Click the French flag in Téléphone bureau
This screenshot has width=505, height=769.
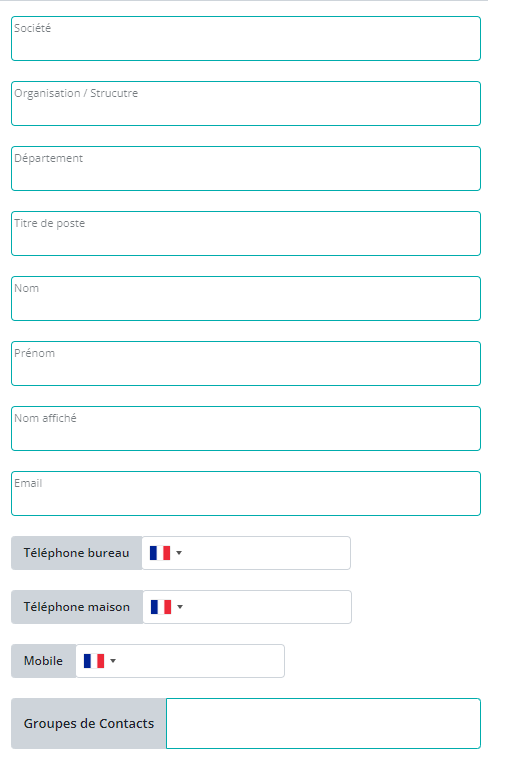(160, 553)
